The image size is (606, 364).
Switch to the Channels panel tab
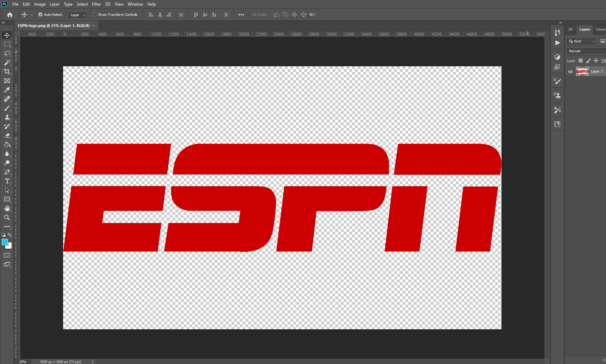coord(600,29)
